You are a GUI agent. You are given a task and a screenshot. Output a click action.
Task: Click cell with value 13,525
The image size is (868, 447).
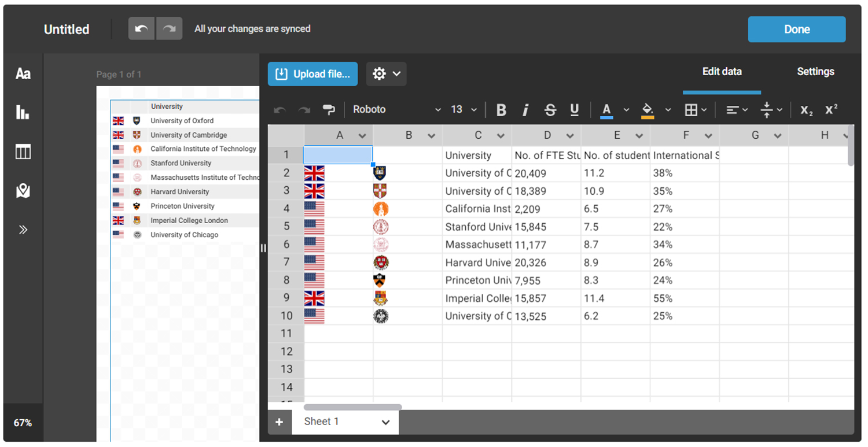pos(546,316)
